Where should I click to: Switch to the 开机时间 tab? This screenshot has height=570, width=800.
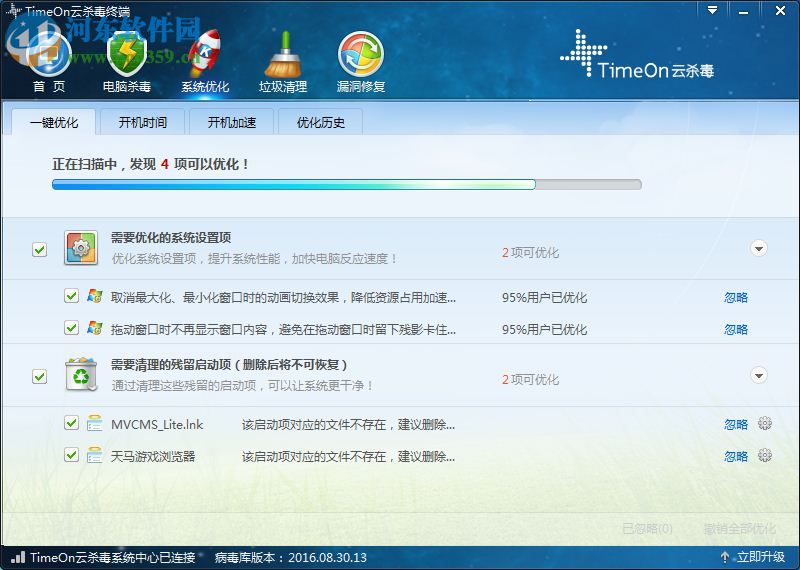click(142, 122)
